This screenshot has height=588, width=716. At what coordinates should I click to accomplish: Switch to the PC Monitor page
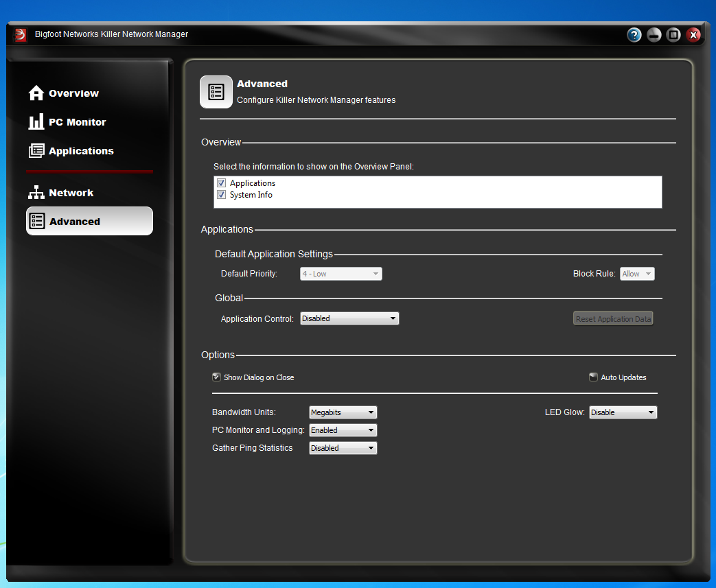click(77, 122)
